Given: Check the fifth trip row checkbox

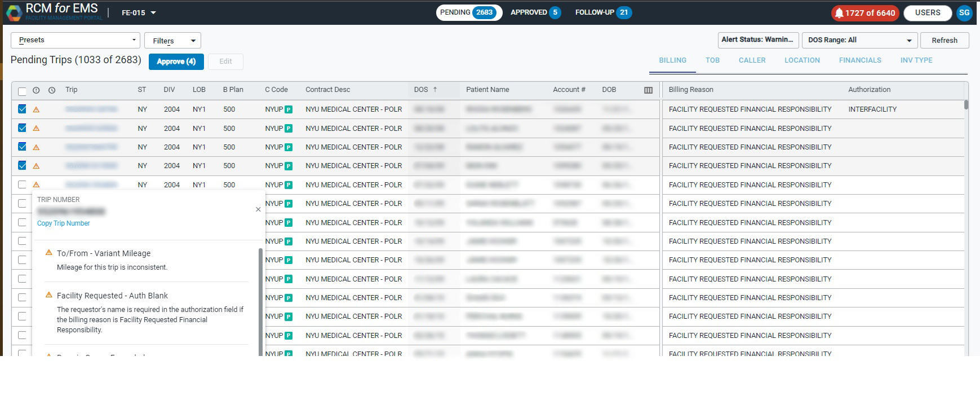Looking at the screenshot, I should tap(22, 184).
